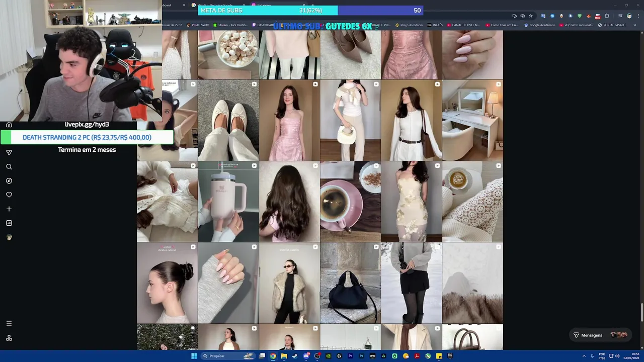Open Task View on the taskbar
Viewport: 644px width, 362px height.
coord(262,356)
